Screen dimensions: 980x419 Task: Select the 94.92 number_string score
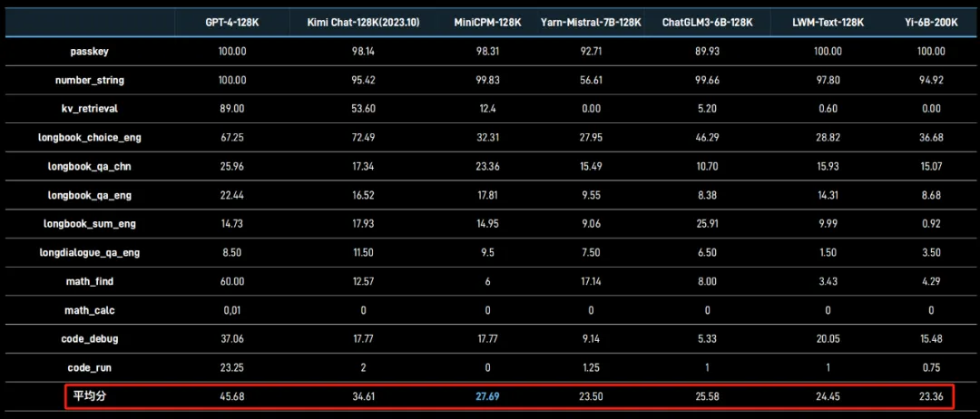[x=931, y=81]
